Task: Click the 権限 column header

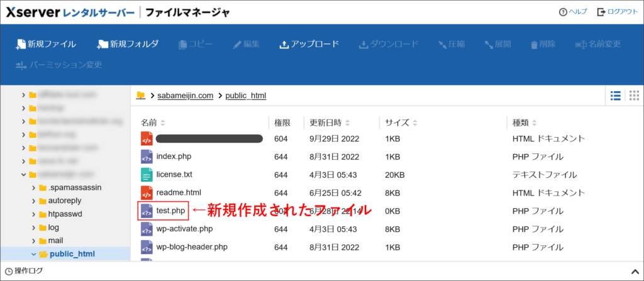Action: coord(282,123)
